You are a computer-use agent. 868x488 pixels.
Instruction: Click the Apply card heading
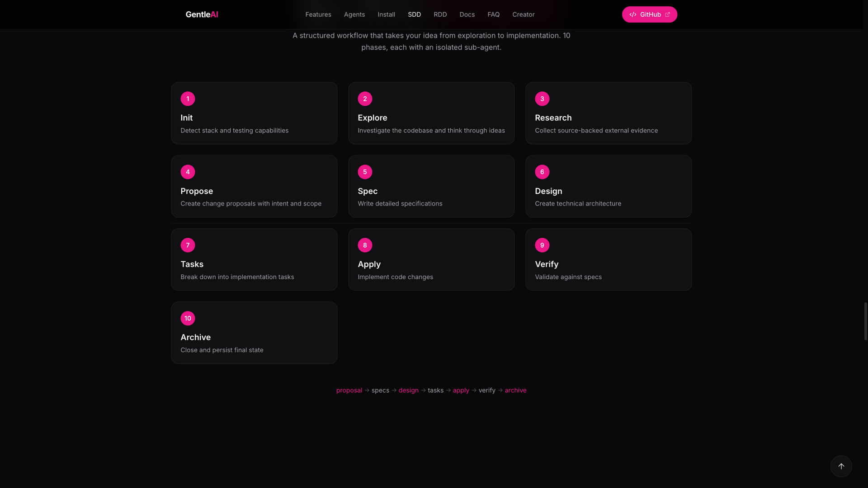[369, 264]
